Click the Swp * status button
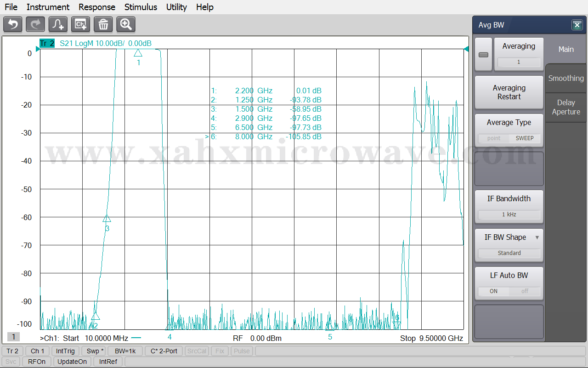 pos(95,351)
